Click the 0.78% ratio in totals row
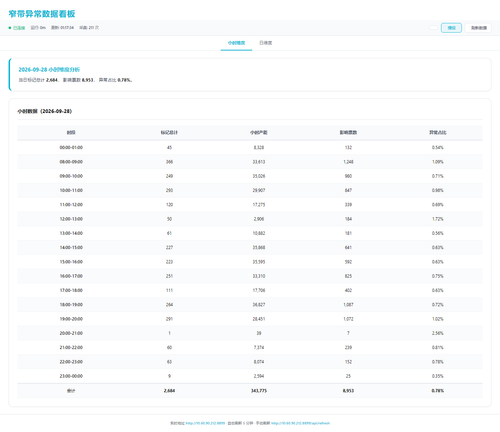The image size is (500, 432). (x=438, y=391)
